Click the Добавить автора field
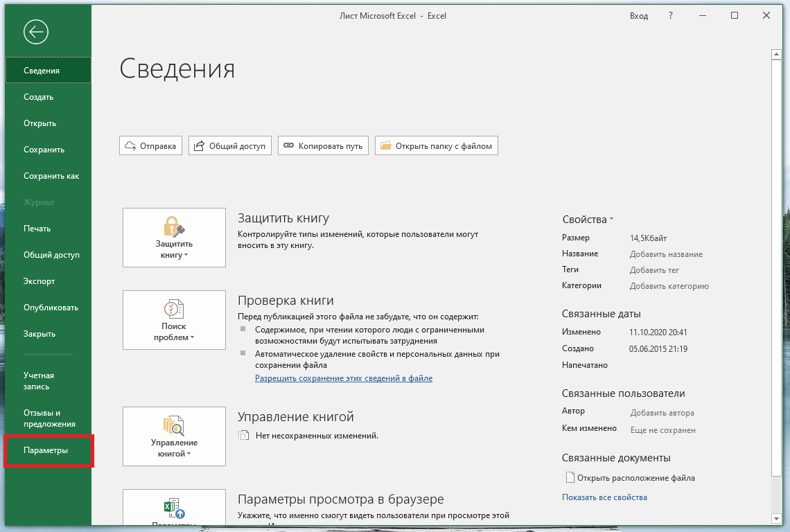This screenshot has height=532, width=790. [662, 413]
